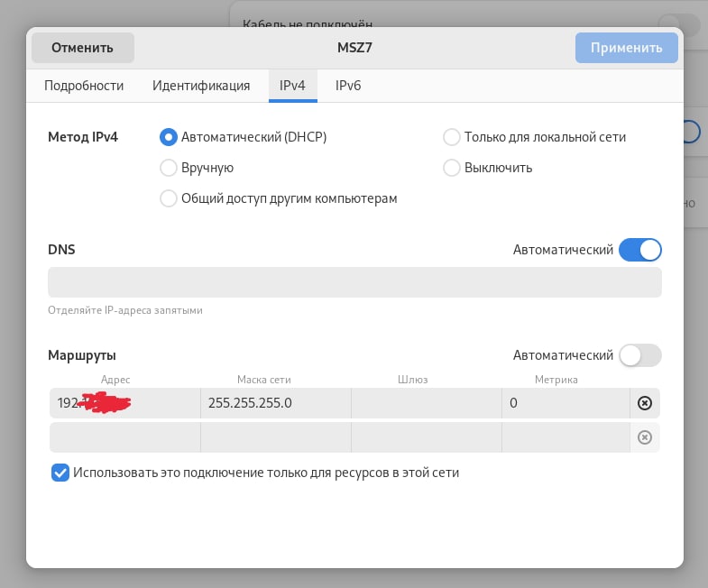The height and width of the screenshot is (588, 708).
Task: Click the Отменить button
Action: tap(82, 48)
